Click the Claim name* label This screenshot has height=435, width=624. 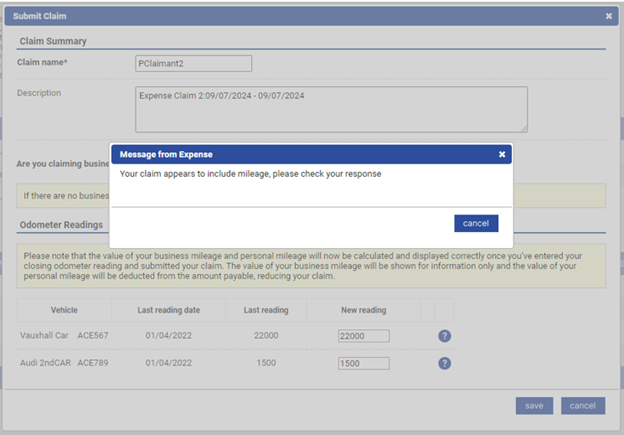[42, 62]
